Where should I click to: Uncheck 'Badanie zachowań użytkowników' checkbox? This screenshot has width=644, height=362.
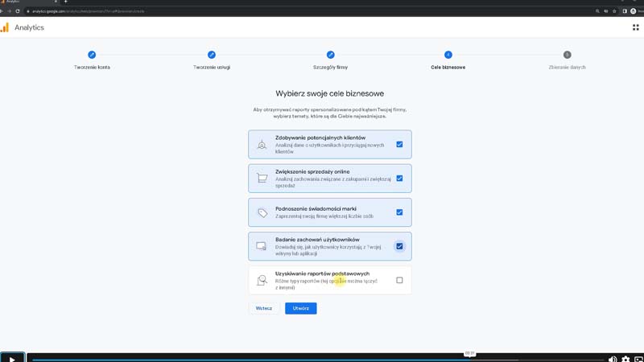(x=399, y=246)
